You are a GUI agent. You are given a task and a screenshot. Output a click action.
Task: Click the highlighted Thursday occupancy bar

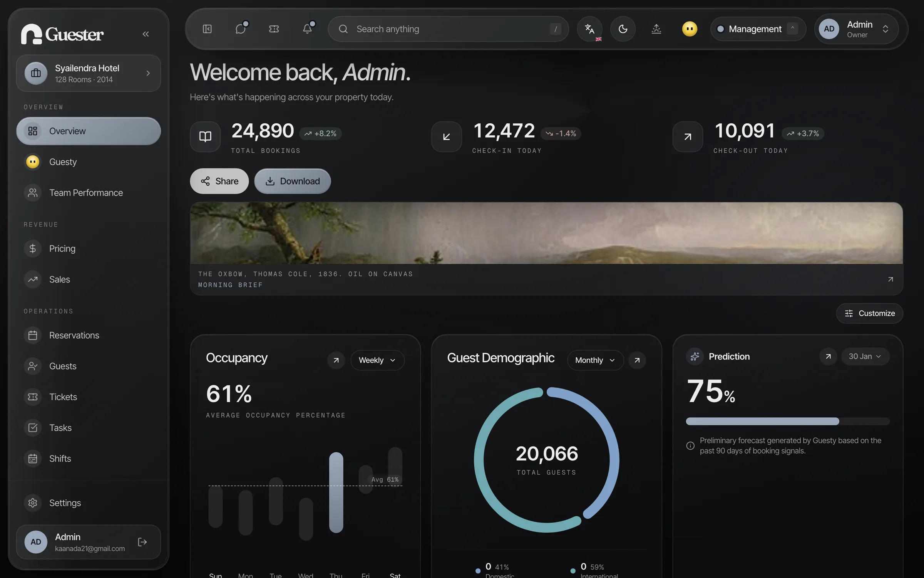pyautogui.click(x=336, y=492)
